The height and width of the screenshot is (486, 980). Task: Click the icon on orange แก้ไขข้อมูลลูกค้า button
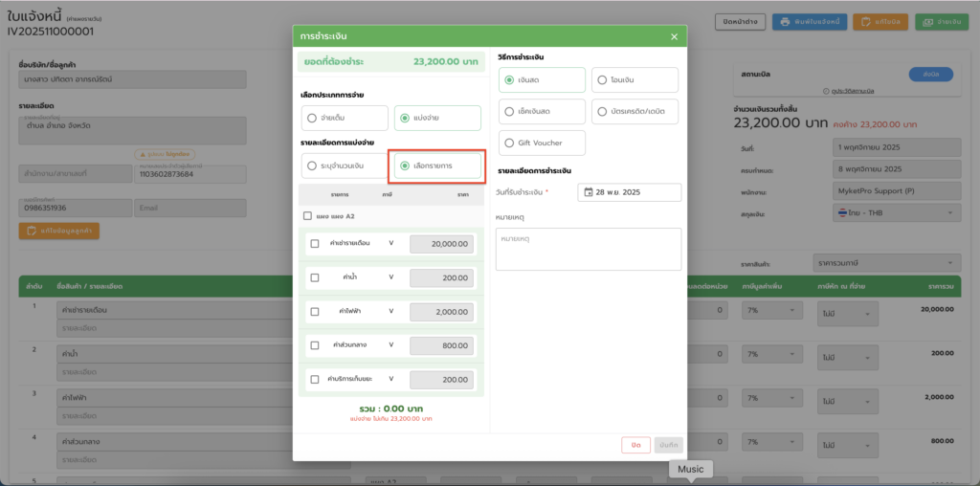coord(32,231)
